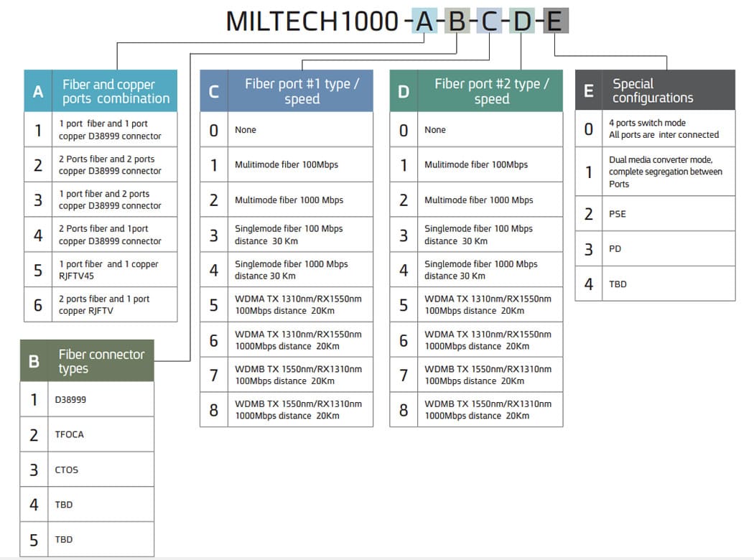Click the highlighted letter D in the MILTECH1000 part number
The image size is (754, 560).
tap(522, 21)
